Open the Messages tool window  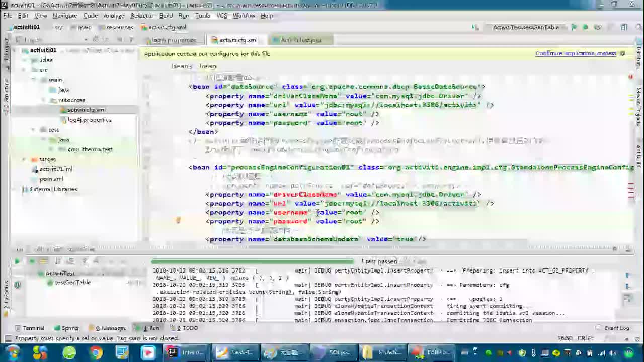tap(107, 328)
